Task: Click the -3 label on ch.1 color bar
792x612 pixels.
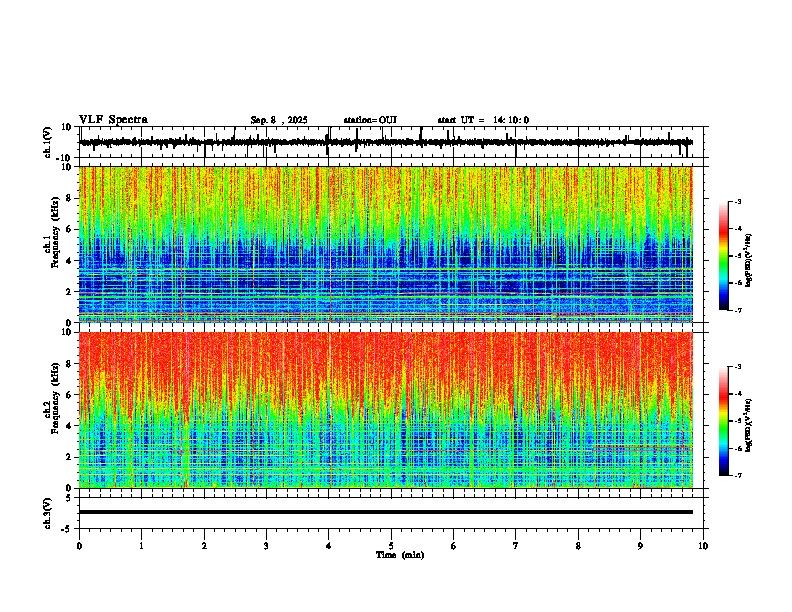Action: point(737,201)
